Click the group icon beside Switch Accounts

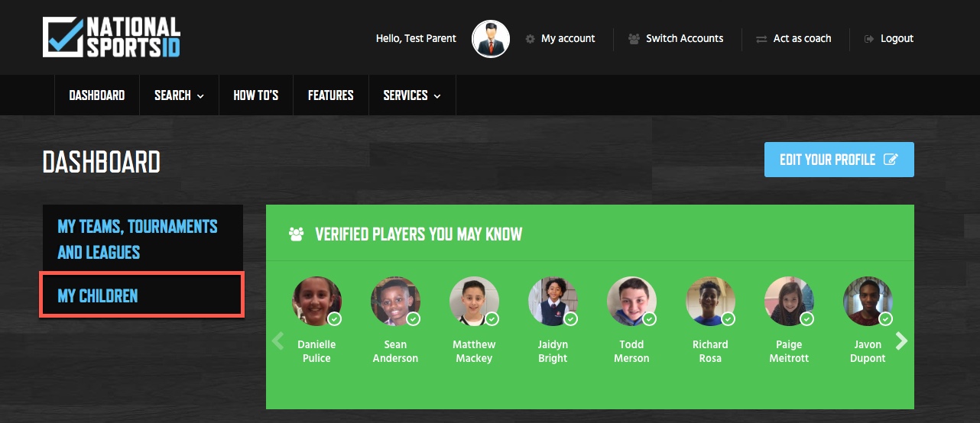click(x=634, y=39)
